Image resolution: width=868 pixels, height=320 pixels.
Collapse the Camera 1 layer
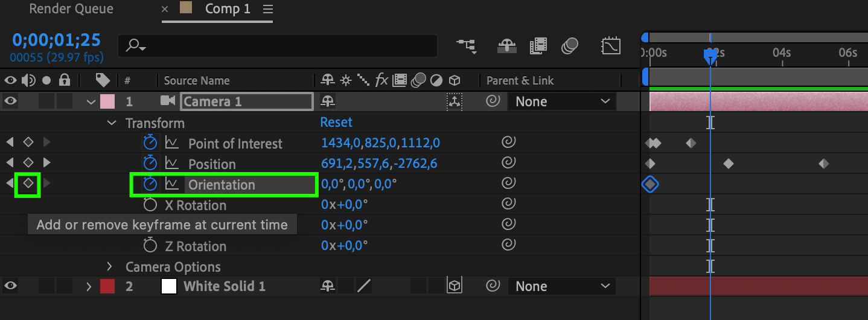click(92, 102)
